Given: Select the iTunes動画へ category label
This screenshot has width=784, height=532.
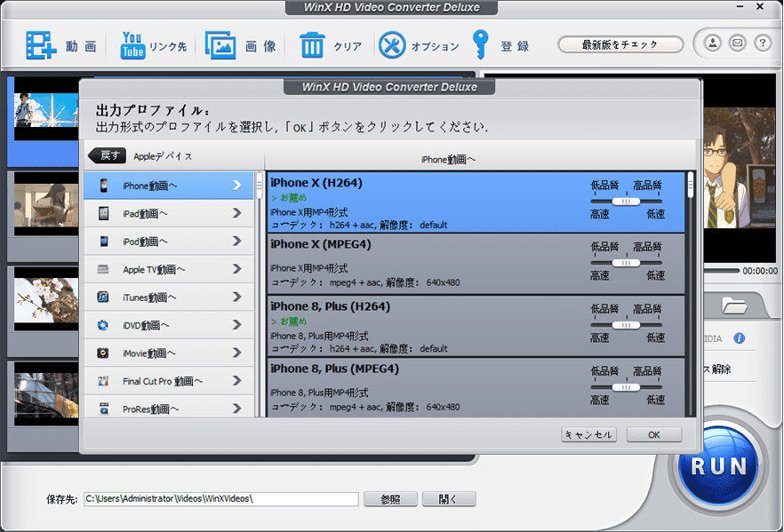Looking at the screenshot, I should [149, 298].
